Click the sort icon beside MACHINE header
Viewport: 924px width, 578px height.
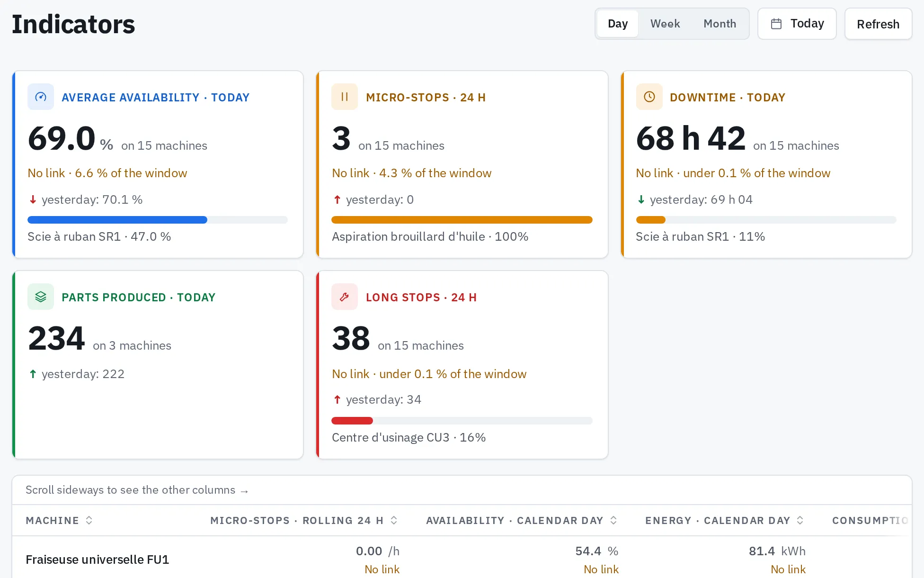coord(89,520)
